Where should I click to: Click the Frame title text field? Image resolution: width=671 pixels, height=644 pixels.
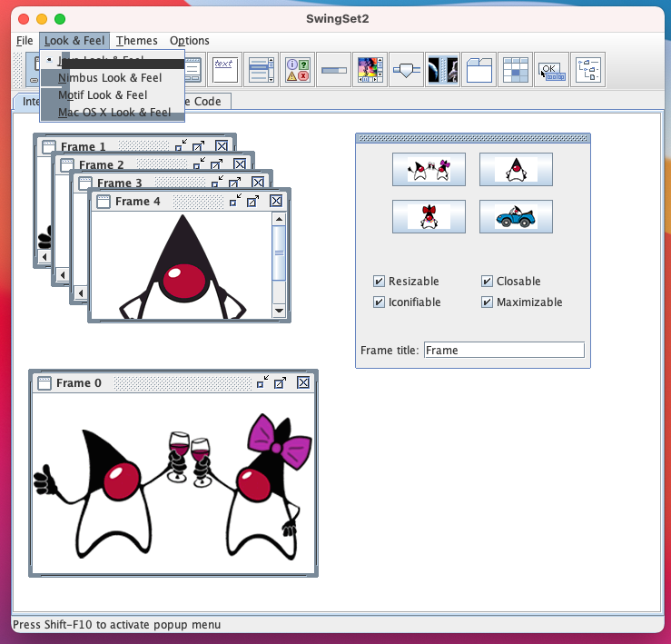[503, 351]
